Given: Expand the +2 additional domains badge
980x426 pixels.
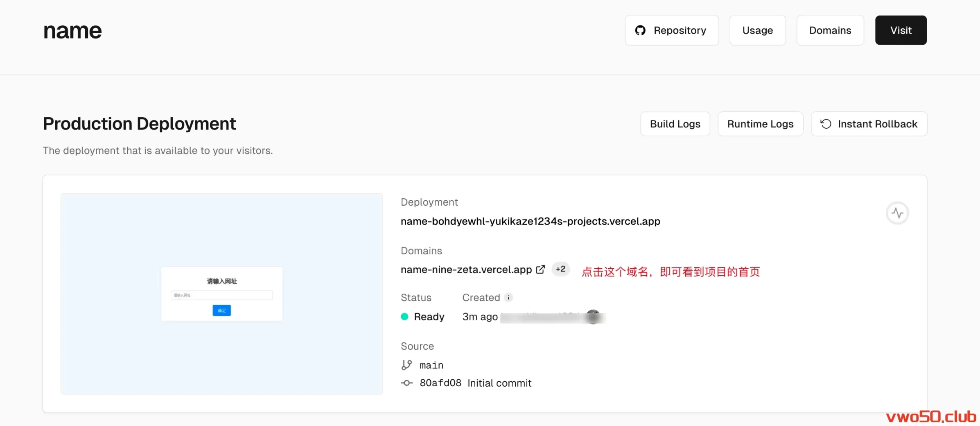Looking at the screenshot, I should pos(560,269).
